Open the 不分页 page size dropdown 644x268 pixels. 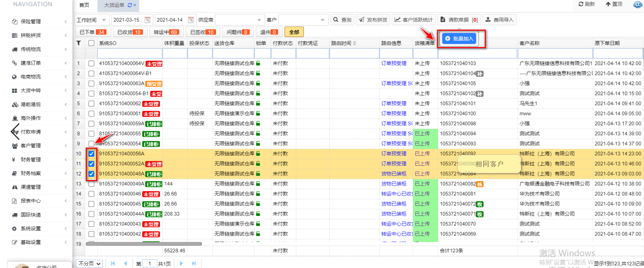click(x=90, y=263)
